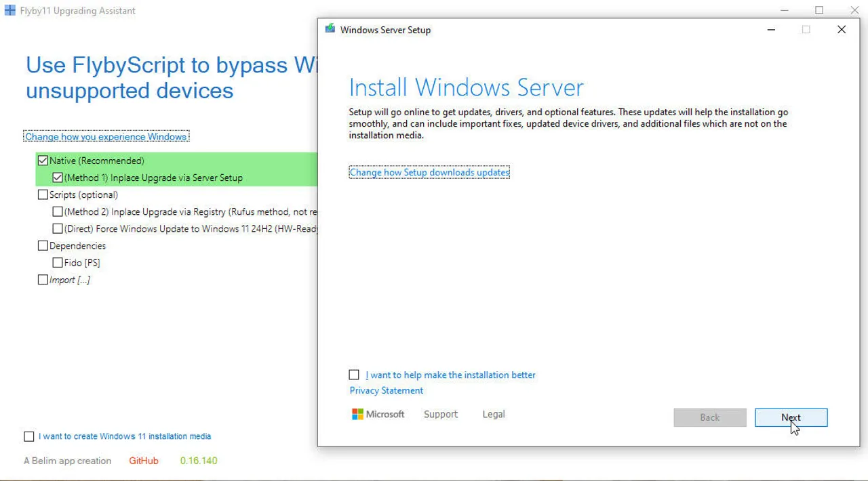Minimize the Windows Server Setup window
868x481 pixels.
click(x=771, y=30)
